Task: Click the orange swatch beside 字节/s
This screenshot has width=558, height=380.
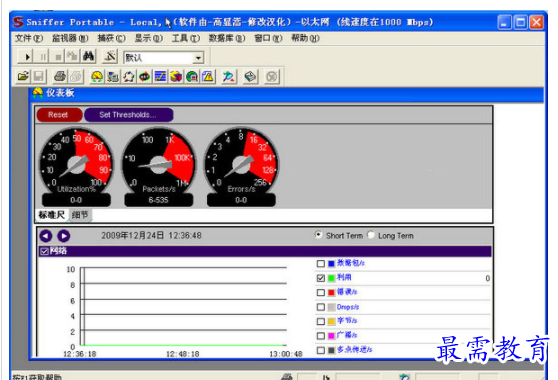Action: pyautogui.click(x=331, y=321)
